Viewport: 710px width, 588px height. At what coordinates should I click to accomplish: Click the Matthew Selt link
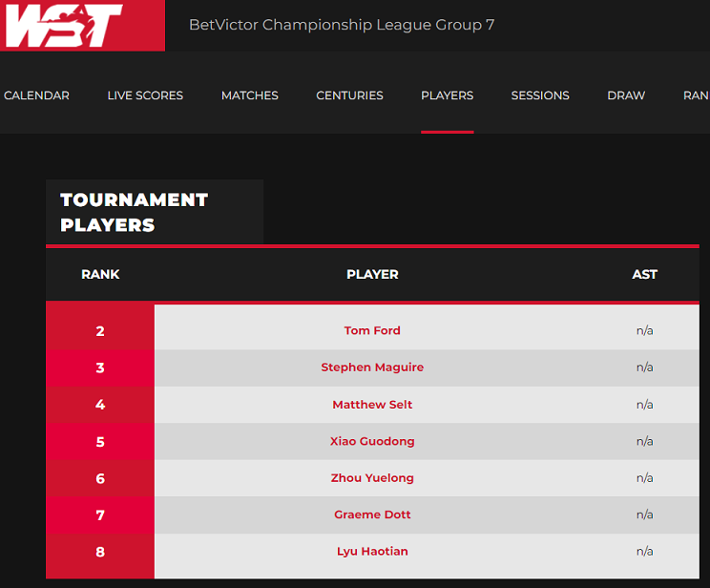[372, 405]
